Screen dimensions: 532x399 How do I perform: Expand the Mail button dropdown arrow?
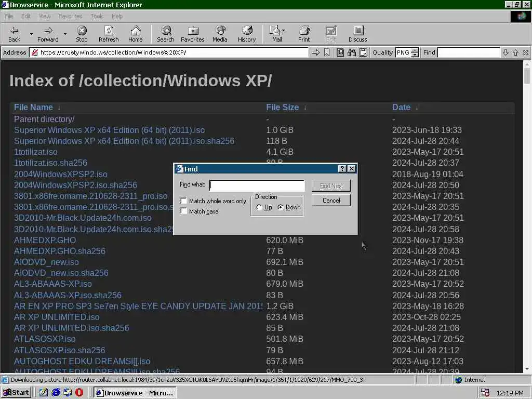tap(283, 31)
